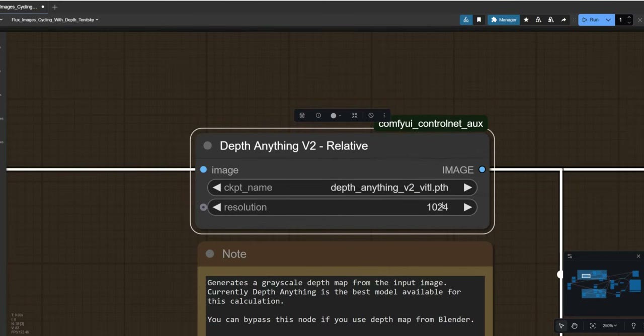Open more options in selection toolbar
This screenshot has width=644, height=336.
coord(384,115)
